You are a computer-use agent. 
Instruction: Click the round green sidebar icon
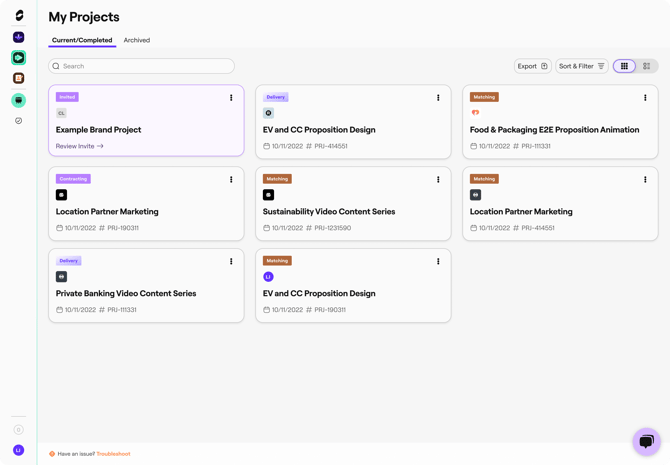tap(18, 100)
